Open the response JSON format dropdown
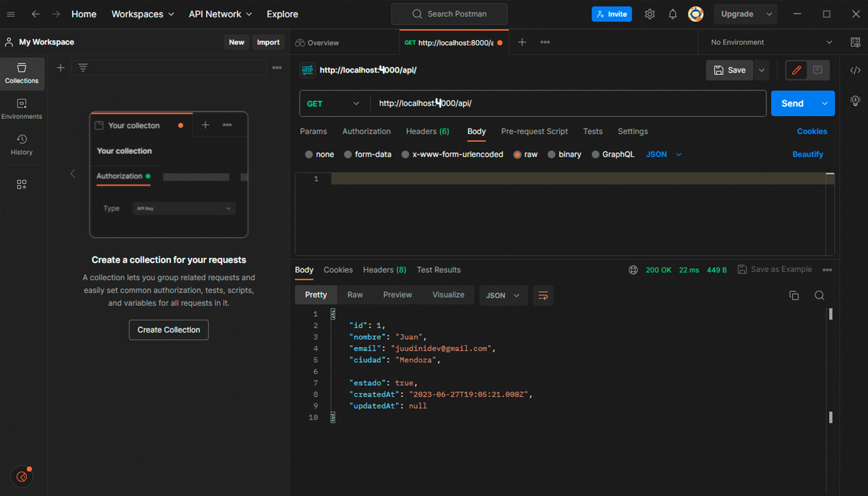 (503, 295)
